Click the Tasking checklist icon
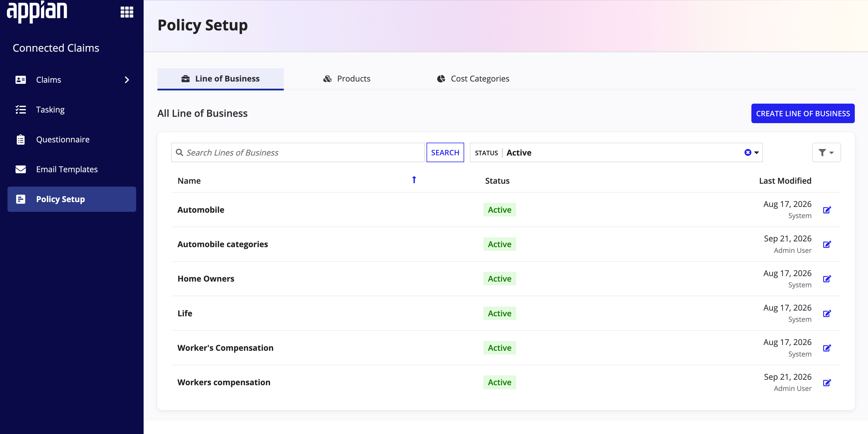The image size is (868, 434). coord(21,110)
